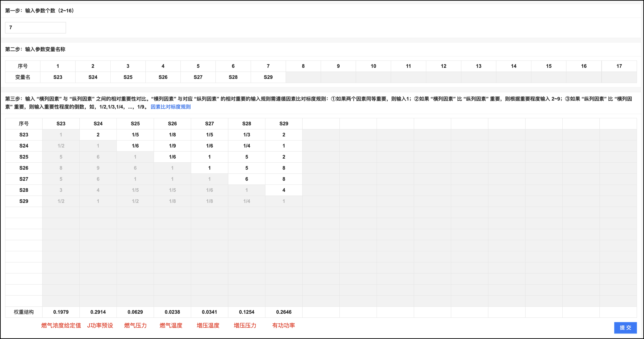Click variable name cell S26 in step two

coord(163,77)
